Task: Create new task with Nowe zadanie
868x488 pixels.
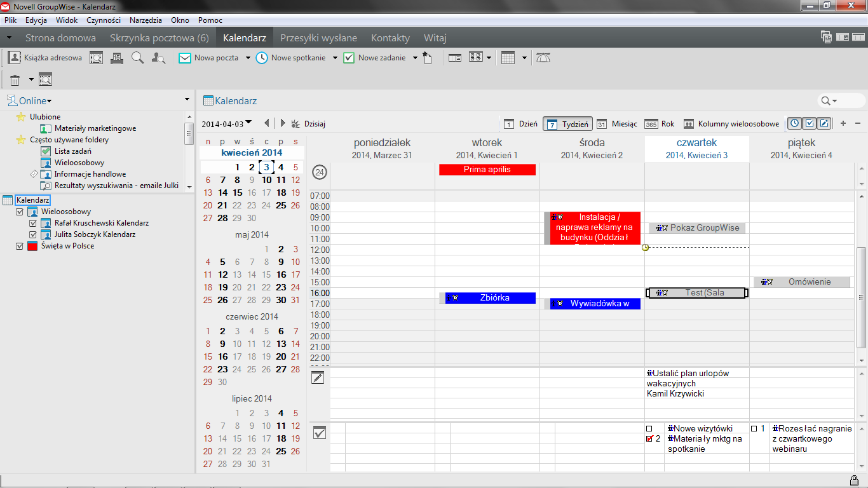Action: [x=375, y=58]
